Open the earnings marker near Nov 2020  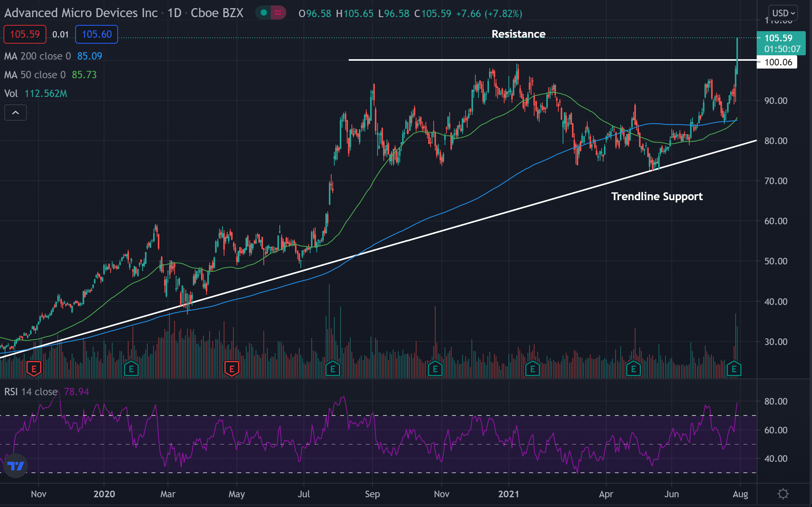pos(435,368)
